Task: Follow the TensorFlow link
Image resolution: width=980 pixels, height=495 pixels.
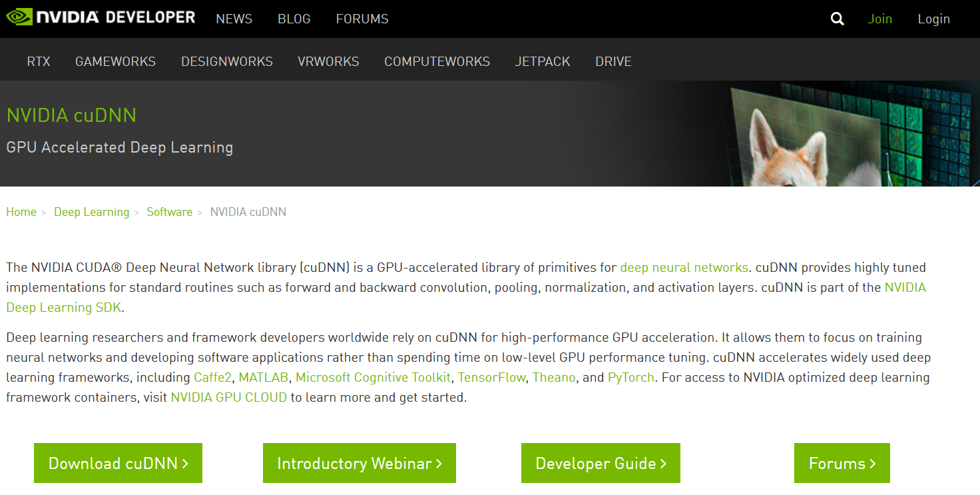Action: coord(491,377)
